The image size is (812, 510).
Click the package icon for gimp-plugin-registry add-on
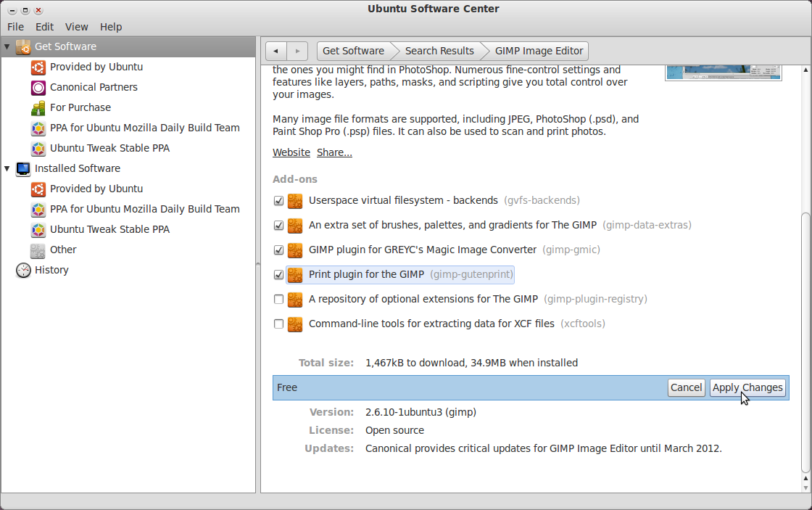point(295,299)
